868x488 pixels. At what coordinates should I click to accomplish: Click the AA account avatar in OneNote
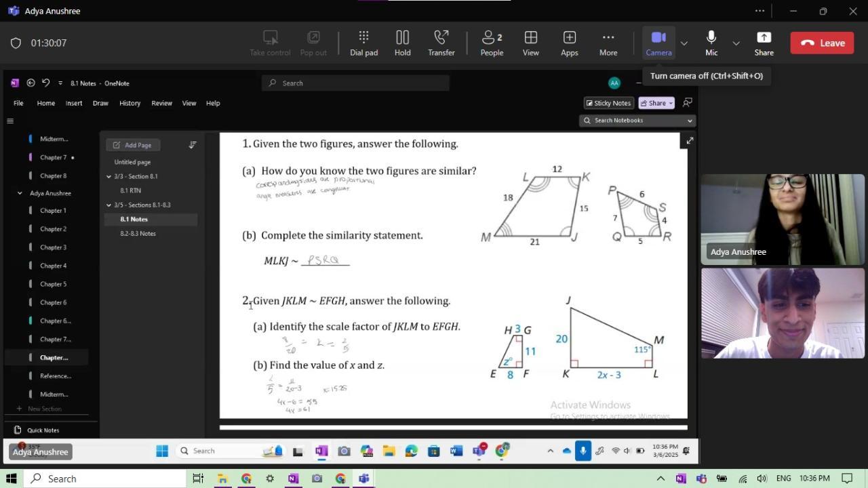[614, 83]
